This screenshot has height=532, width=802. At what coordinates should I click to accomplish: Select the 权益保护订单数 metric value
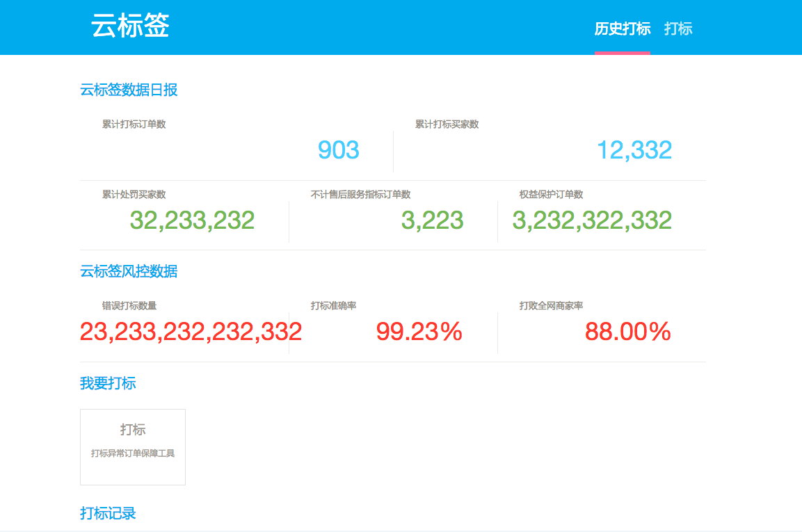click(592, 220)
